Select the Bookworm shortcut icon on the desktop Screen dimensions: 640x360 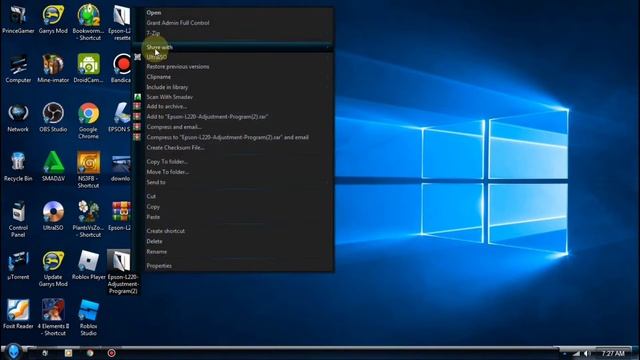point(88,22)
